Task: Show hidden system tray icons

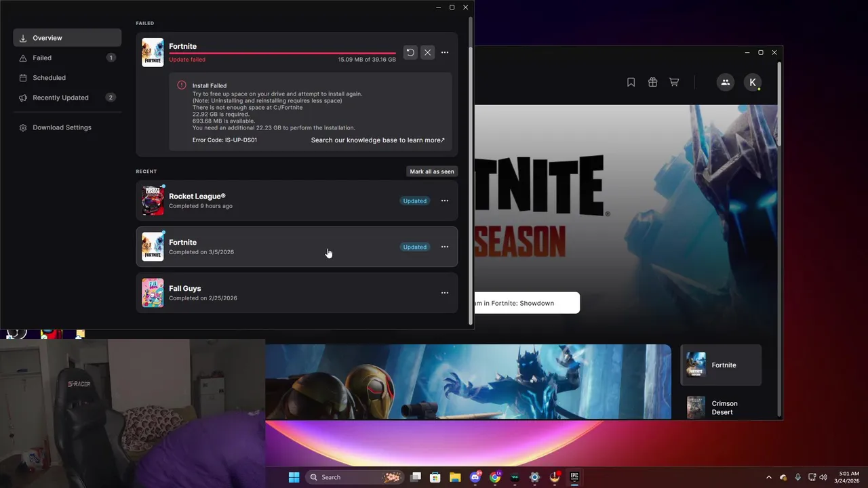Action: click(769, 477)
